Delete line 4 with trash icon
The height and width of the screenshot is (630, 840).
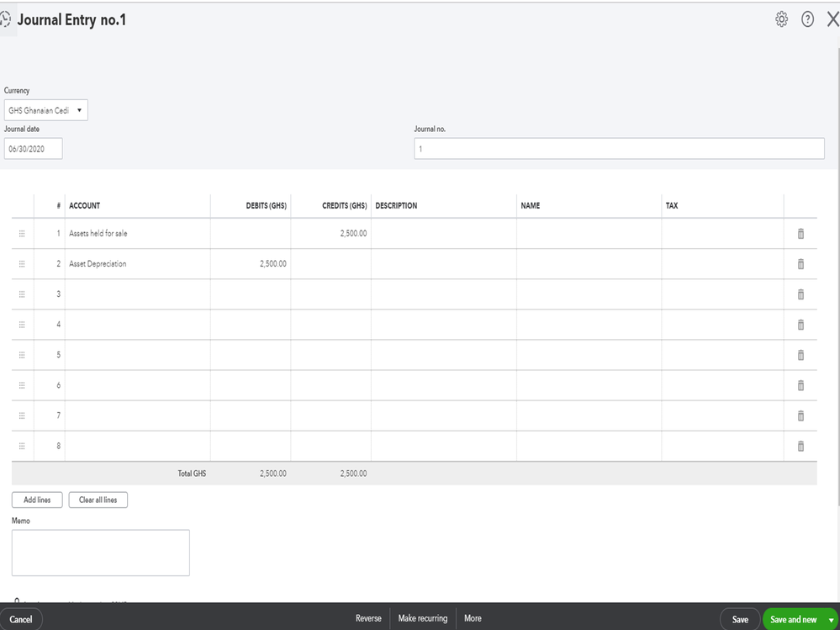[800, 324]
